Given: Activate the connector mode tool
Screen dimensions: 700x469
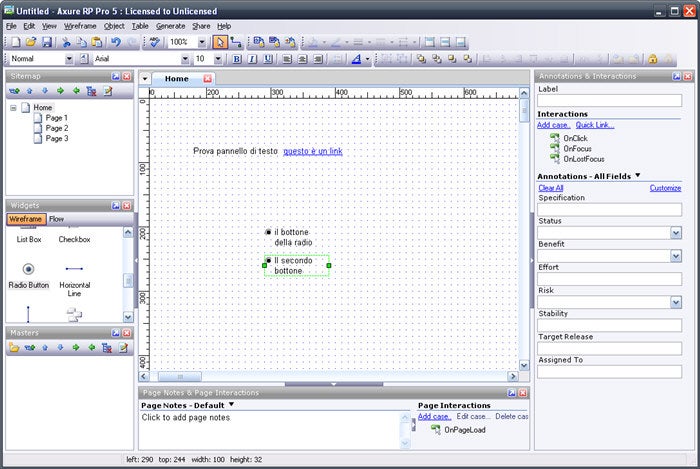Looking at the screenshot, I should [x=236, y=42].
